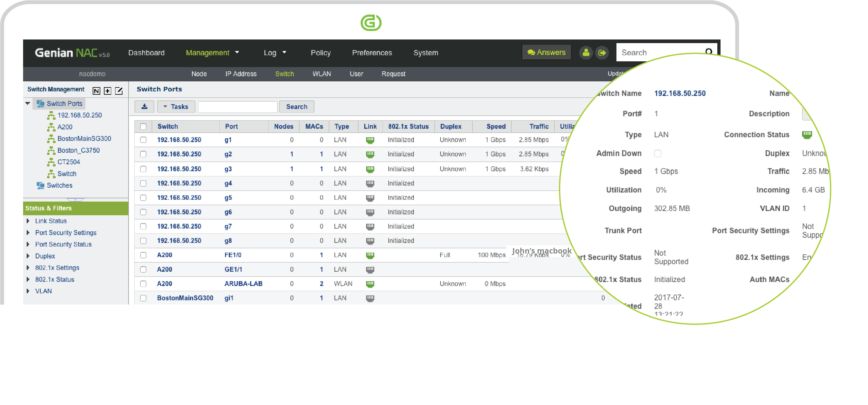868x405 pixels.
Task: Open switch 192.168.50.250 link in detail panel
Action: [x=680, y=93]
